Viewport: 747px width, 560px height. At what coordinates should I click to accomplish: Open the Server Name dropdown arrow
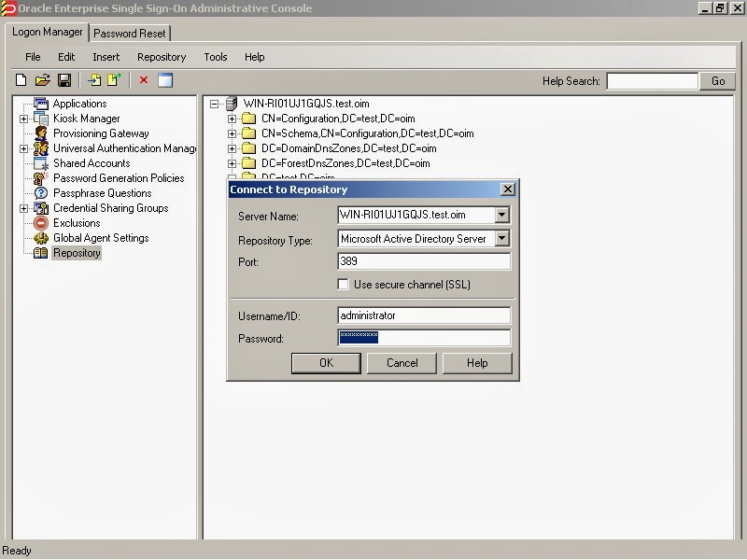pyautogui.click(x=501, y=216)
